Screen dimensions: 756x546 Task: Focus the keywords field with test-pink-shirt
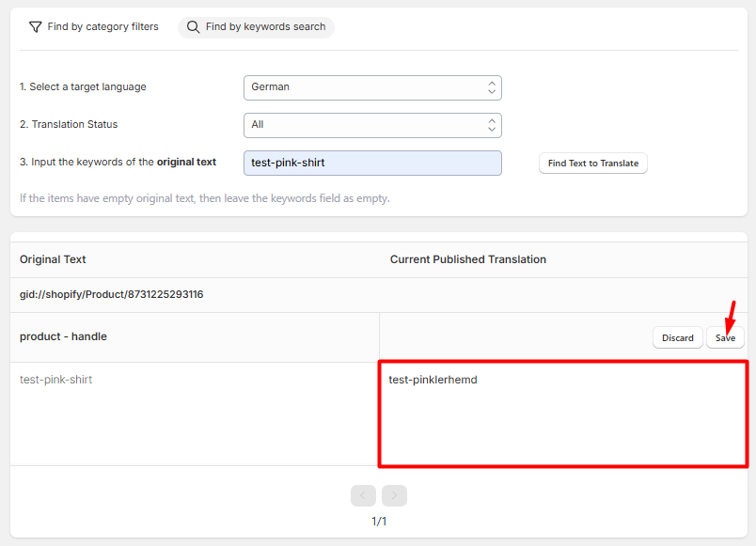[x=372, y=163]
